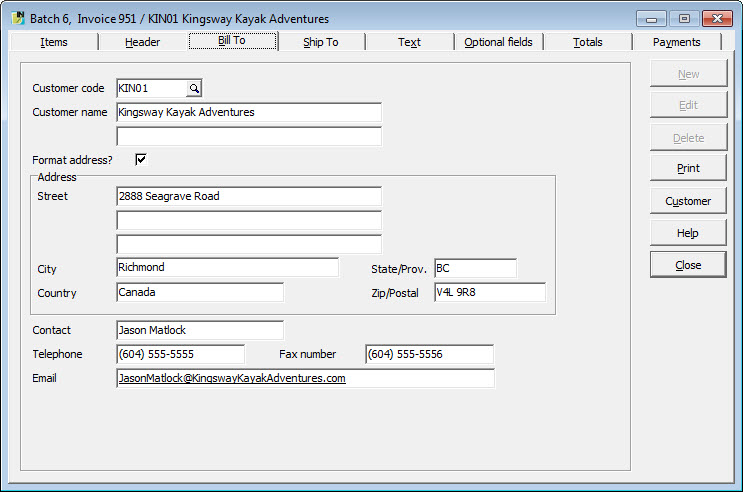Go to the Text tab
Screen dimensions: 743x492
tap(409, 42)
